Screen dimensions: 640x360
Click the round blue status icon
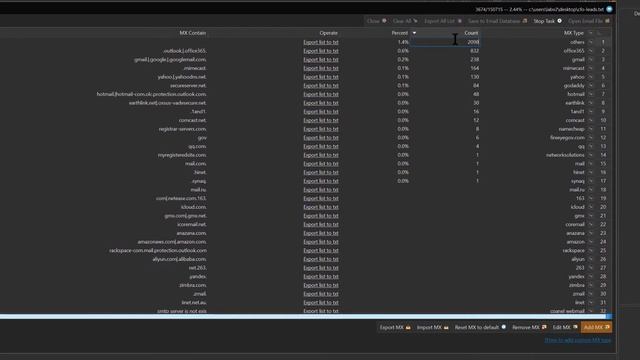tap(609, 9)
